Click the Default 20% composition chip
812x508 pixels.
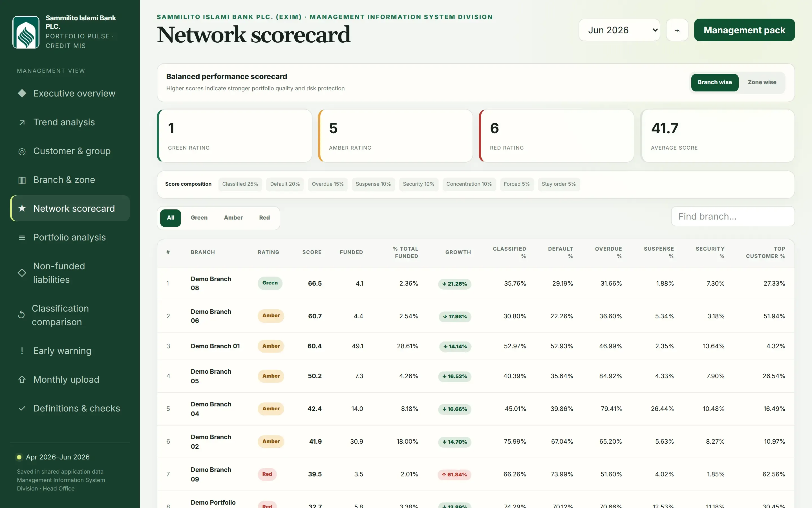coord(285,184)
